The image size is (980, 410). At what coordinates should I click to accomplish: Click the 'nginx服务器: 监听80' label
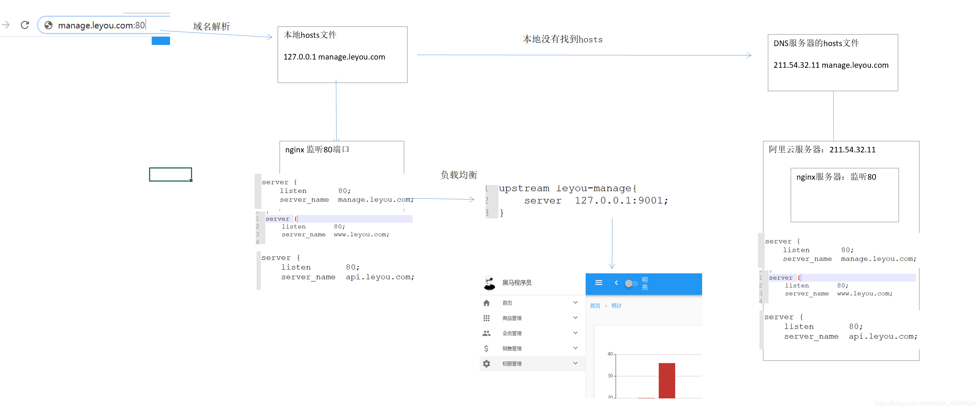point(836,177)
